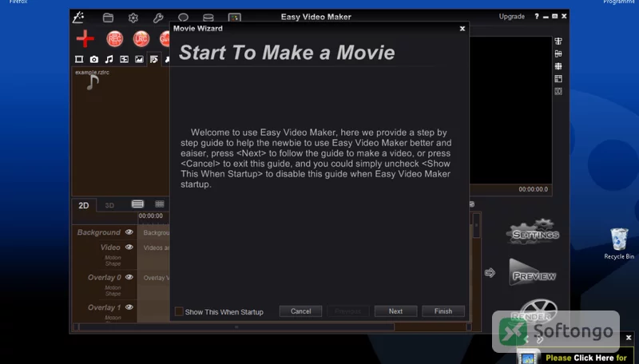Open the question mark help icon

click(x=536, y=16)
